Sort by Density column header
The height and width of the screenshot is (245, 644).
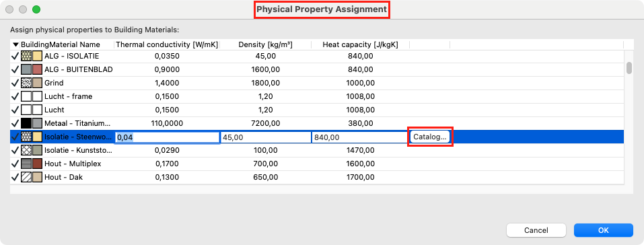pos(265,44)
